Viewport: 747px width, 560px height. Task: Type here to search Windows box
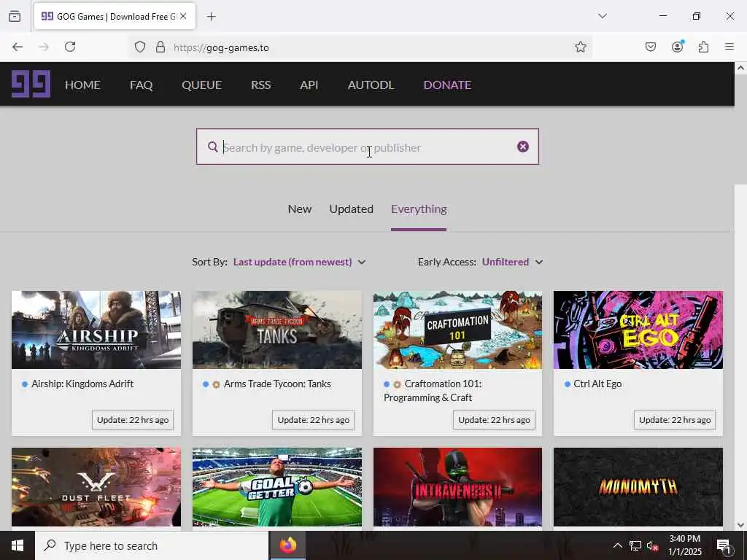[x=152, y=545]
